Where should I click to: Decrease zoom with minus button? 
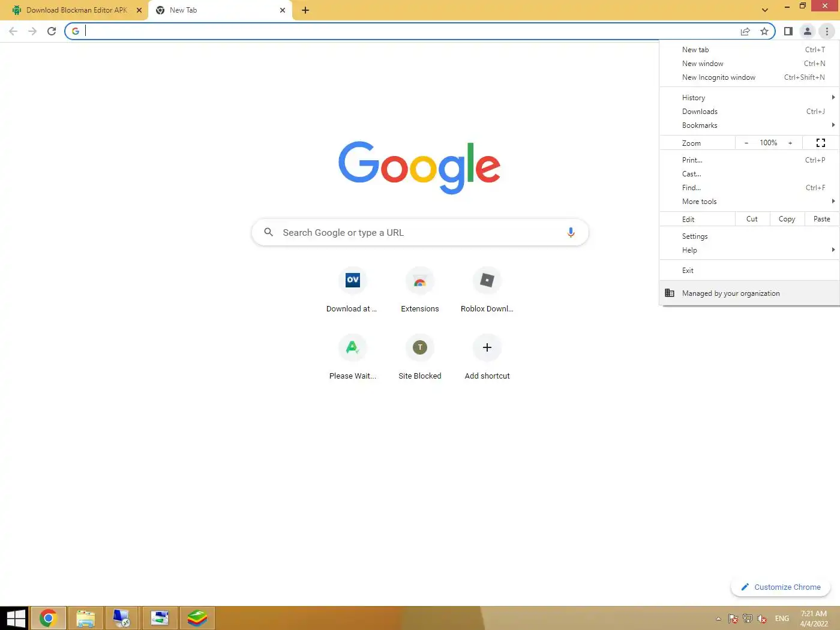[x=746, y=143]
